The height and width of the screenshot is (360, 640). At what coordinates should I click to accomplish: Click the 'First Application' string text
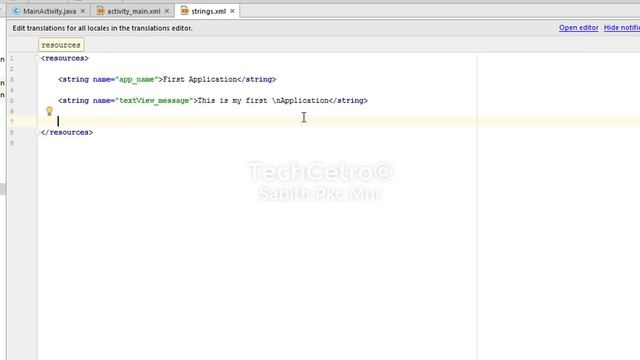200,80
